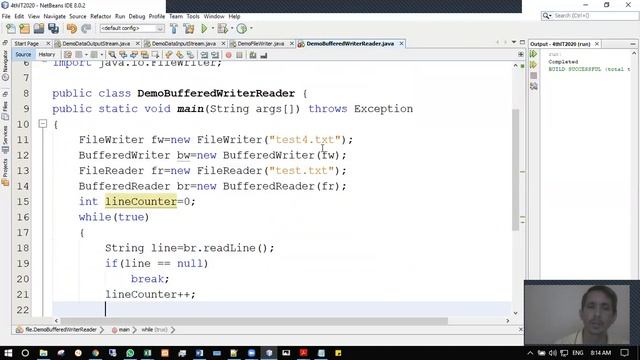Image resolution: width=640 pixels, height=360 pixels.
Task: Click the Next Bookmark icon
Action: click(x=180, y=55)
